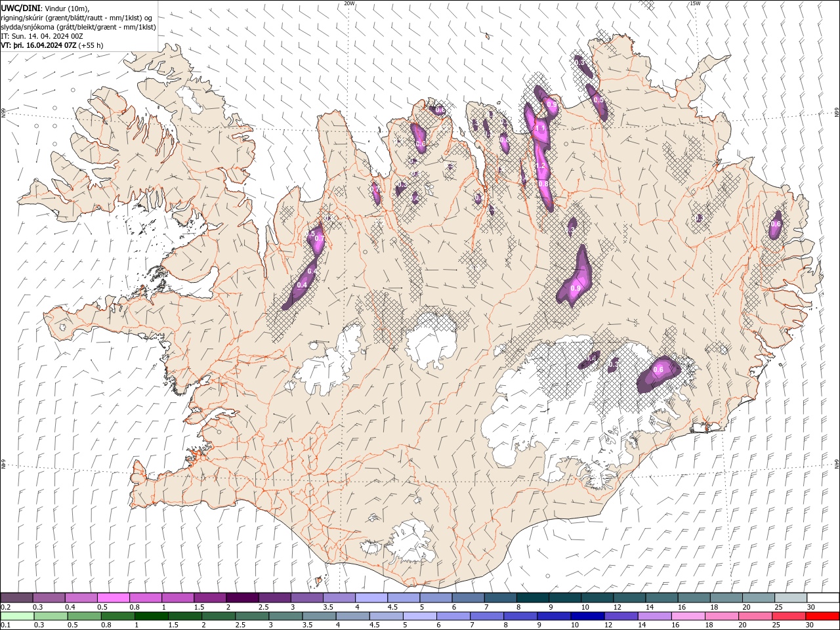The width and height of the screenshot is (840, 630).
Task: Select the pale green lower swatch starting at 0.1
Action: click(17, 616)
